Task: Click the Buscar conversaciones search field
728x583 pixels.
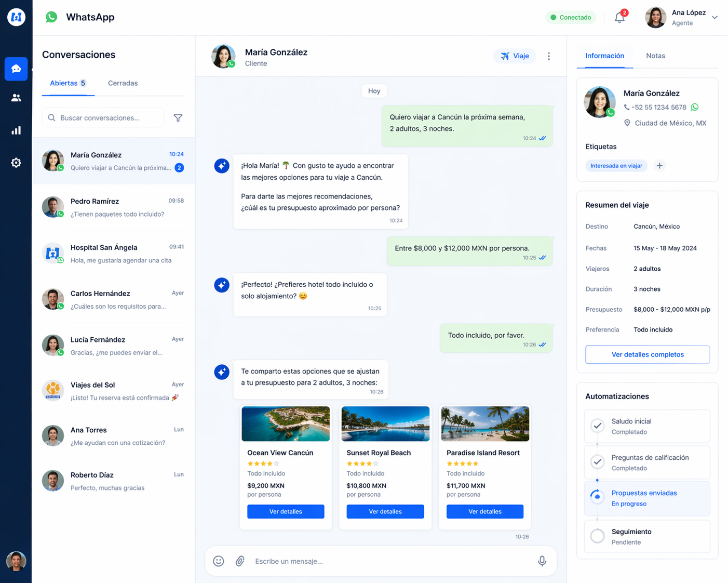Action: [104, 118]
